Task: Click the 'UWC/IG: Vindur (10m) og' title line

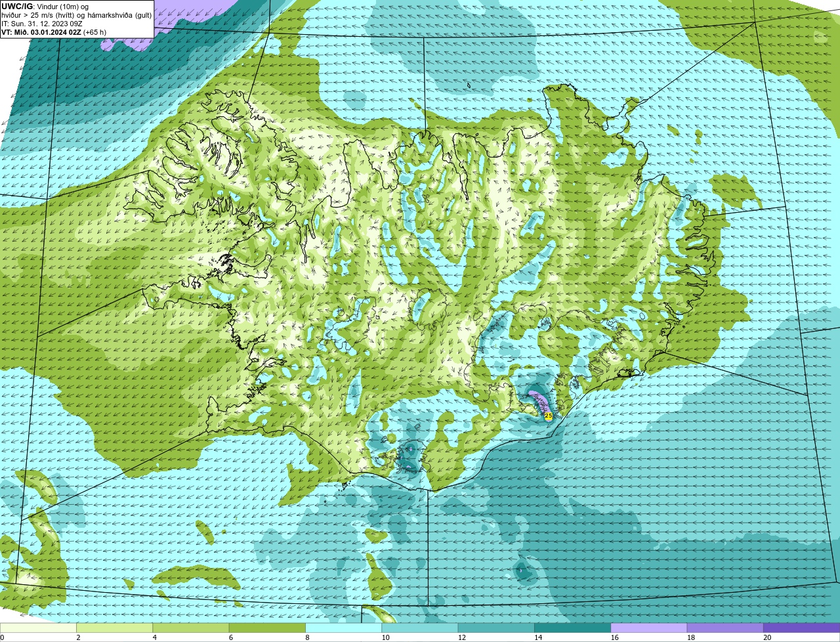Action: pos(45,7)
